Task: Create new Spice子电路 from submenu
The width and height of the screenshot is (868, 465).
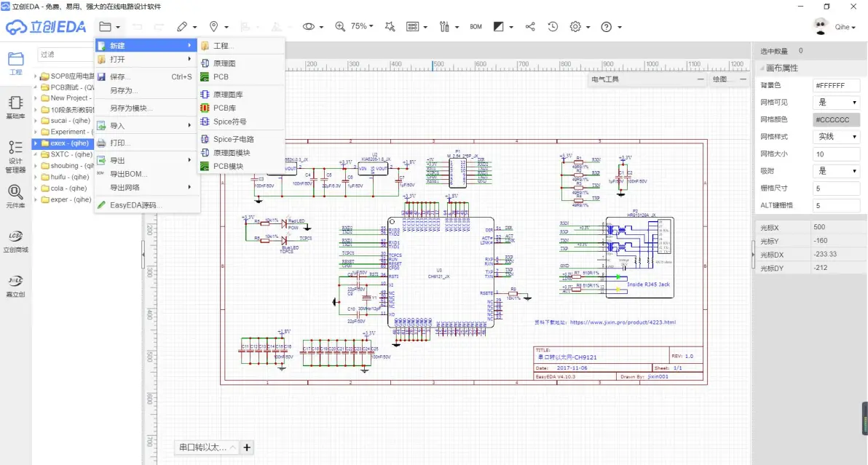Action: point(241,139)
